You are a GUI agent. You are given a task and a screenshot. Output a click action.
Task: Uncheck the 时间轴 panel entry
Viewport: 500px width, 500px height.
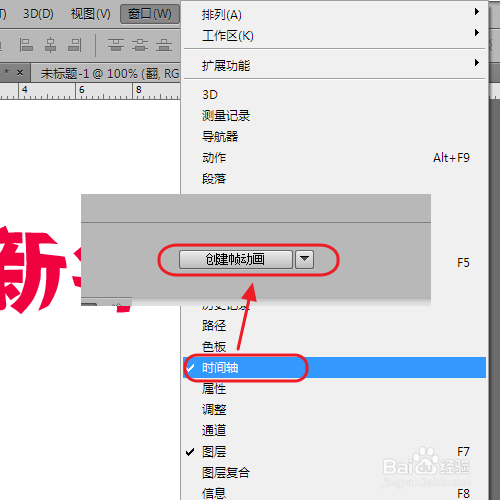334,368
